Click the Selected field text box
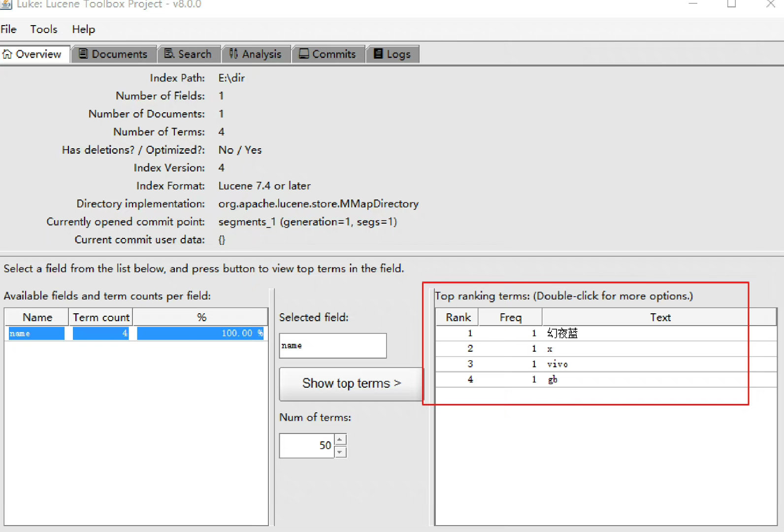This screenshot has width=784, height=532. pyautogui.click(x=333, y=346)
